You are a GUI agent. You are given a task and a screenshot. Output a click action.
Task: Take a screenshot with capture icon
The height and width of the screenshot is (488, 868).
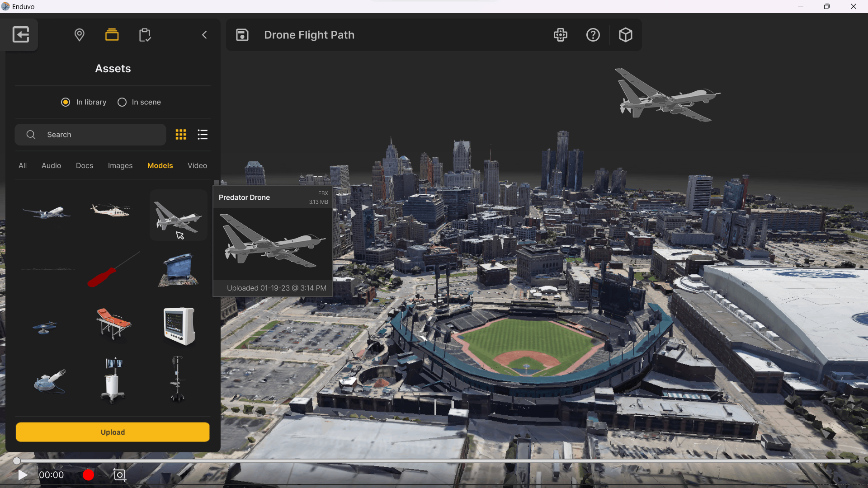click(x=119, y=475)
